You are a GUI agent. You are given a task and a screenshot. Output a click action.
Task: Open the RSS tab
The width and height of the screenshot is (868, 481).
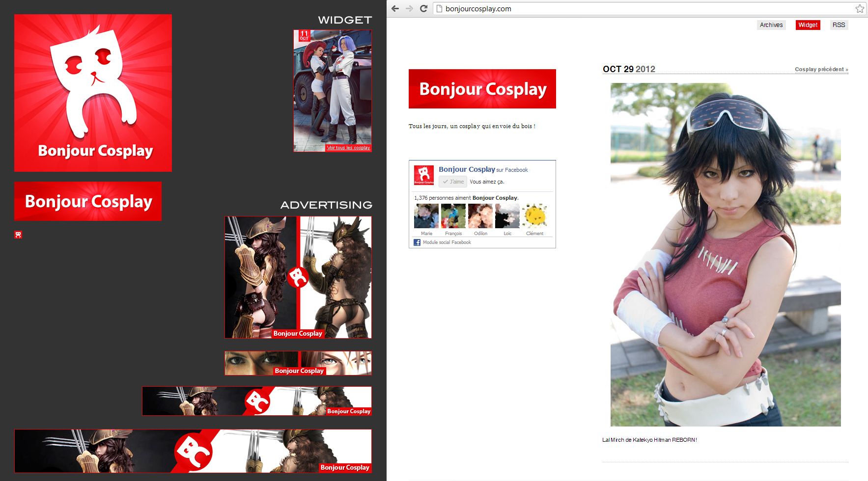click(839, 25)
